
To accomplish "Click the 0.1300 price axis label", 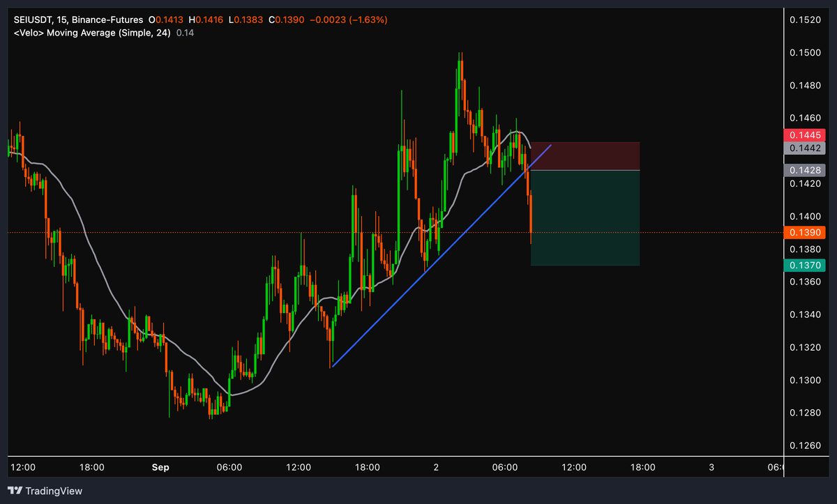I will (805, 380).
